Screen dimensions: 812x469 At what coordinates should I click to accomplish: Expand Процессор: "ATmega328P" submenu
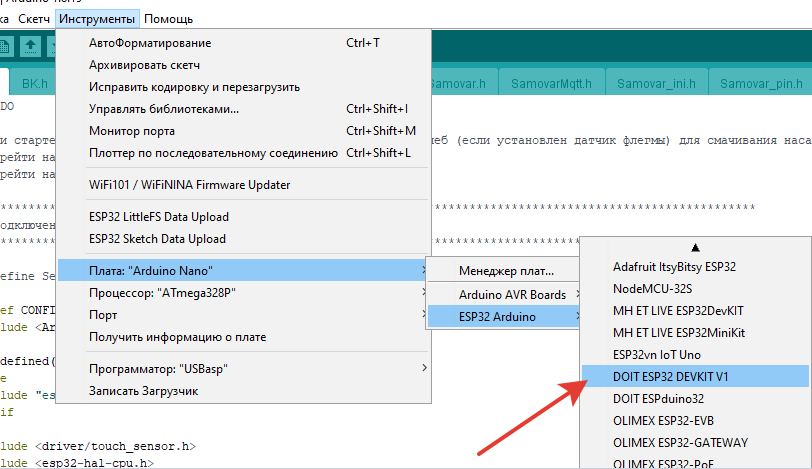[243, 293]
